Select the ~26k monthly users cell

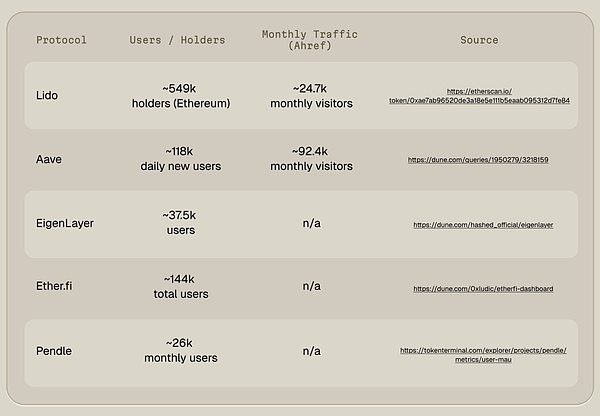tap(180, 352)
